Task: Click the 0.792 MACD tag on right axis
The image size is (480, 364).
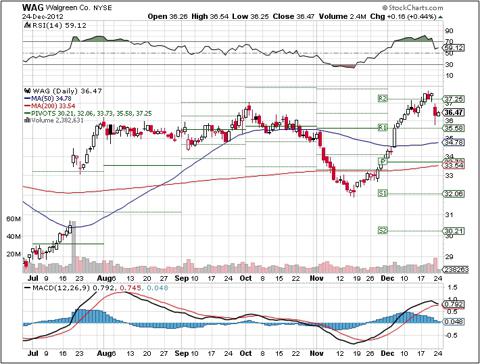Action: pyautogui.click(x=454, y=304)
